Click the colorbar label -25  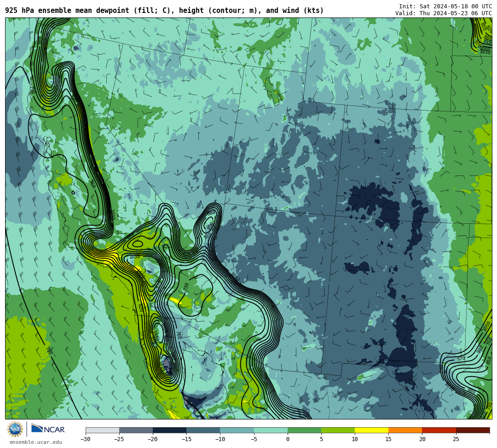coord(119,439)
